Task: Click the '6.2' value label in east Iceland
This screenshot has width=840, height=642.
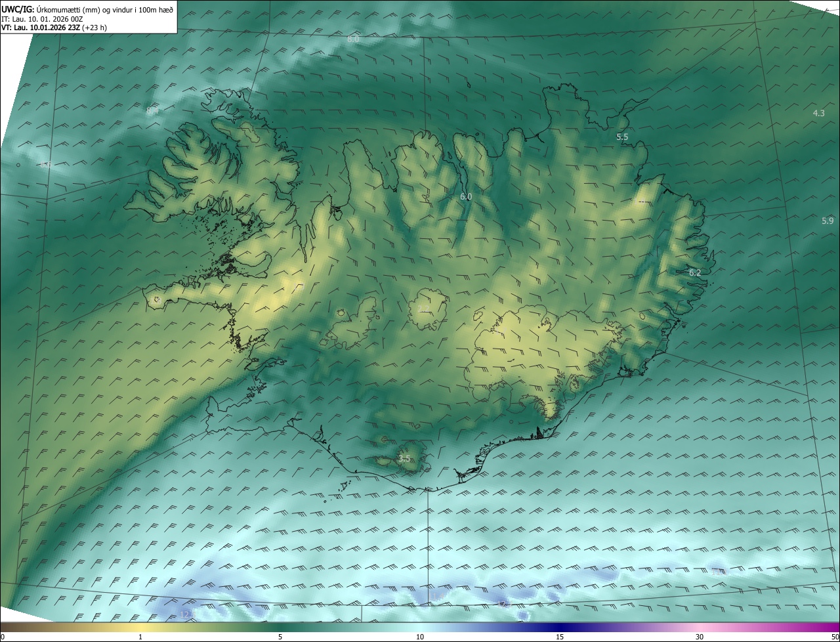Action: click(x=695, y=272)
